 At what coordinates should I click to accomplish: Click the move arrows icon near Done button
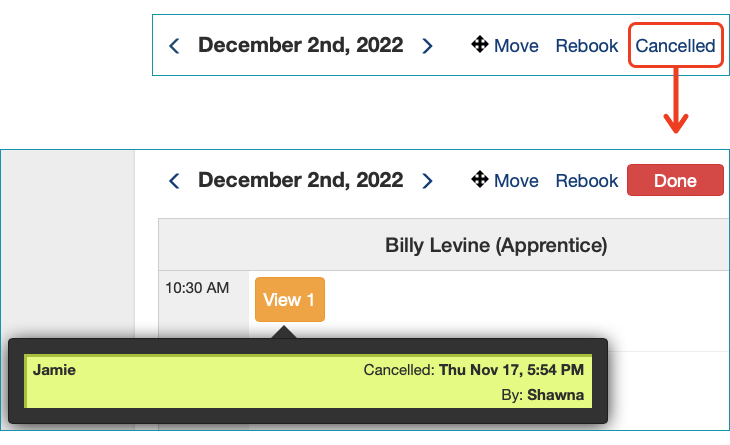(x=480, y=179)
